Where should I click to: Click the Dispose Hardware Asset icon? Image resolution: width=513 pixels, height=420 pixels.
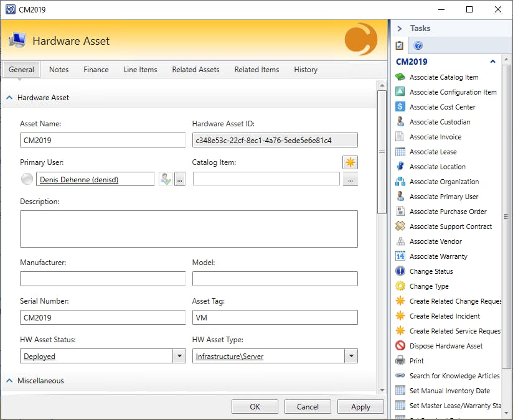(x=400, y=346)
